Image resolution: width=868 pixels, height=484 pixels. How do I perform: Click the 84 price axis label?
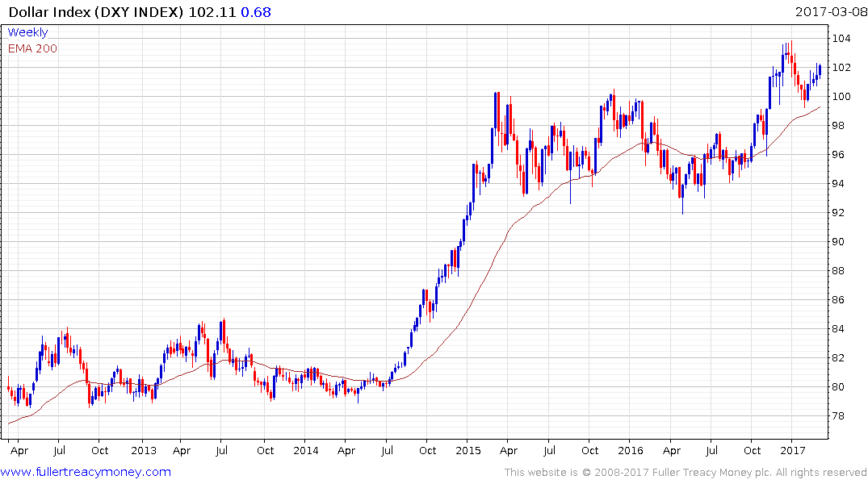(x=839, y=328)
